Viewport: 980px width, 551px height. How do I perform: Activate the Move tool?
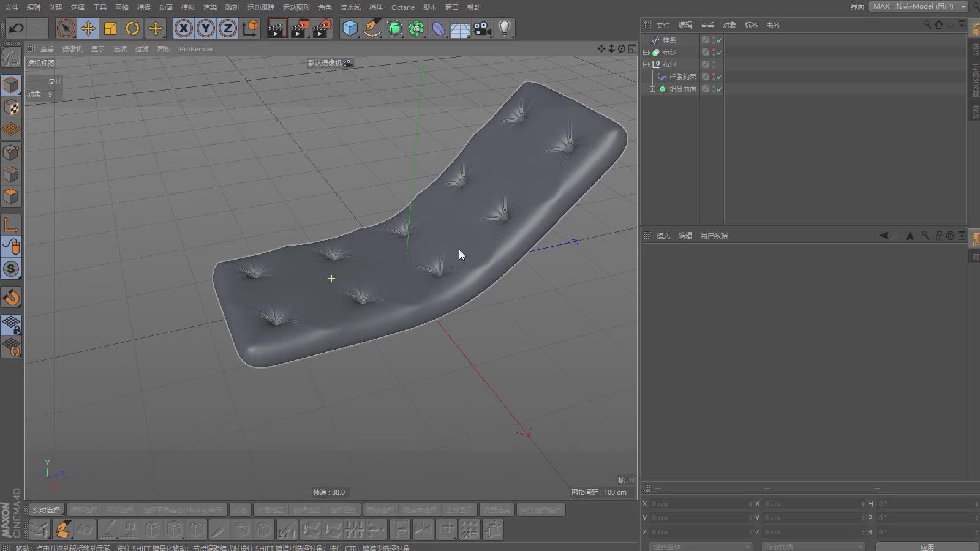[88, 28]
